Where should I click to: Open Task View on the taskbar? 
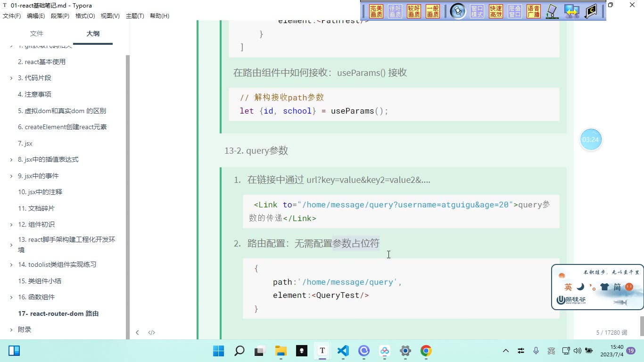pos(260,351)
